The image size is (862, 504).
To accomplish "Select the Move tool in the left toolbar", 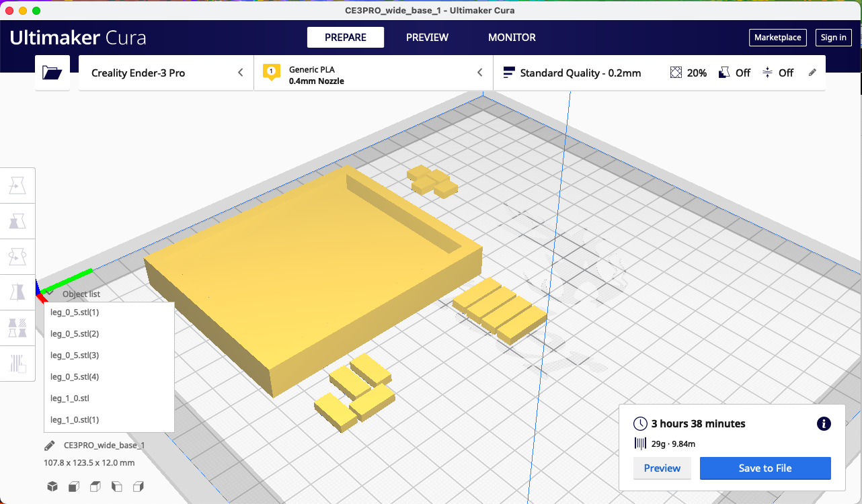I will pyautogui.click(x=17, y=185).
